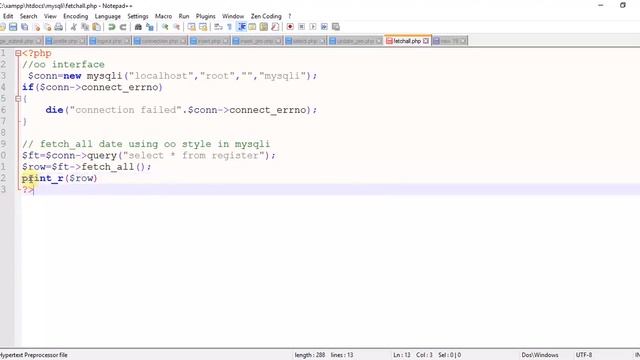Click the 'Ln : 13' status entry

(402, 355)
